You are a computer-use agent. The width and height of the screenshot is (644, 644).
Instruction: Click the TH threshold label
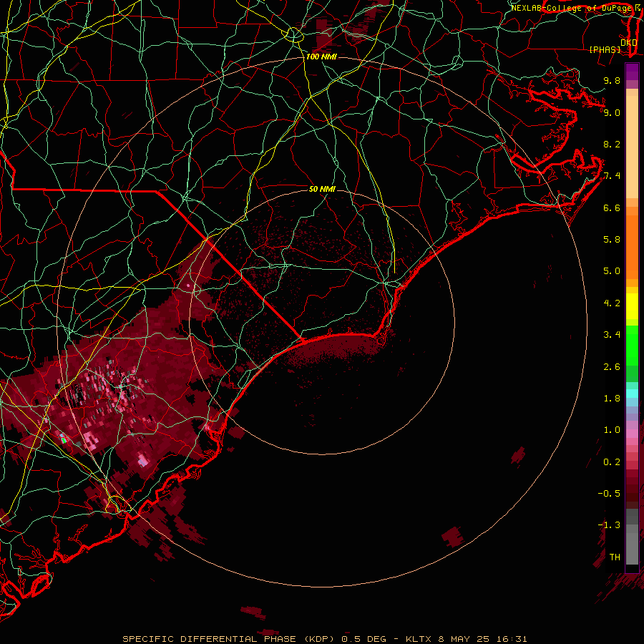click(x=615, y=557)
